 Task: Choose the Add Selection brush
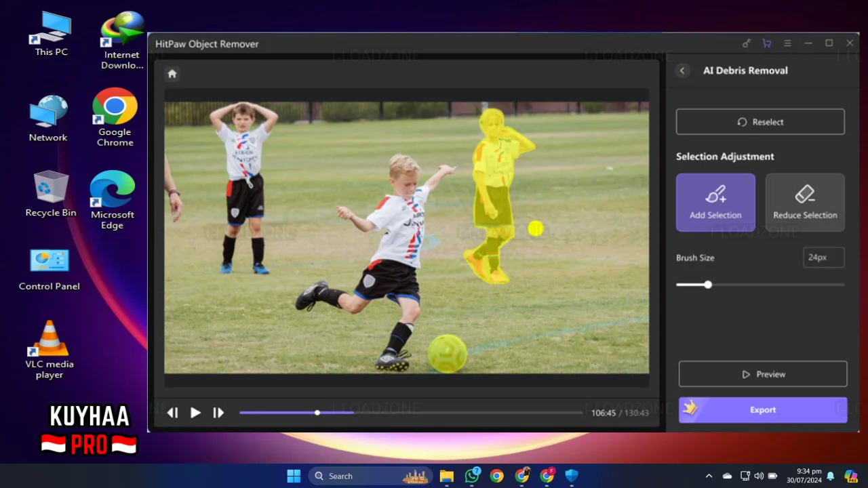[715, 203]
